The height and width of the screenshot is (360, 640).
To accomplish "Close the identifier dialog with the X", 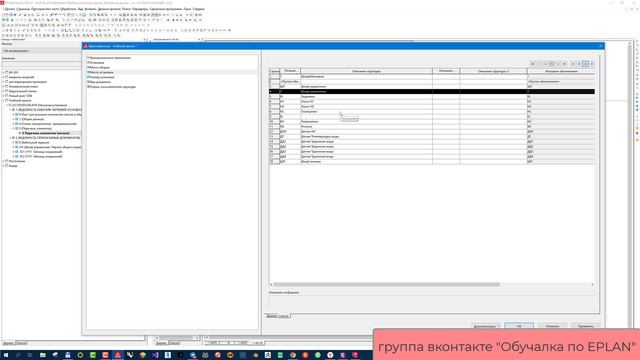I will [600, 46].
